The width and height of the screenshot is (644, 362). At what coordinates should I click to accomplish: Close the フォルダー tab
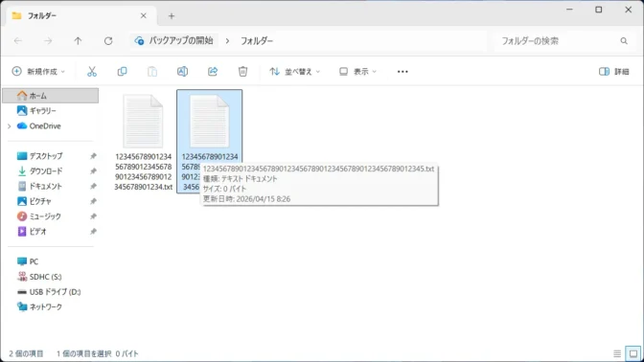(144, 15)
